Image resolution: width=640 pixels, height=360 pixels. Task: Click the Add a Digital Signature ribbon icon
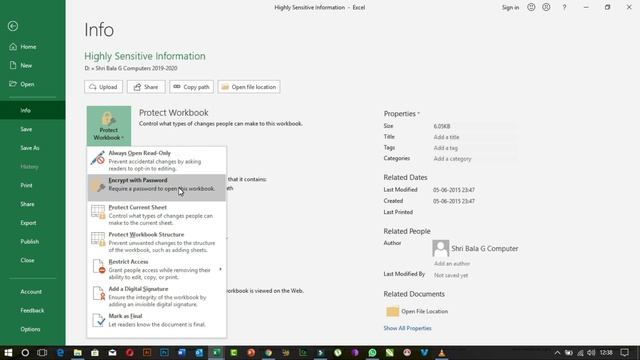(x=99, y=293)
